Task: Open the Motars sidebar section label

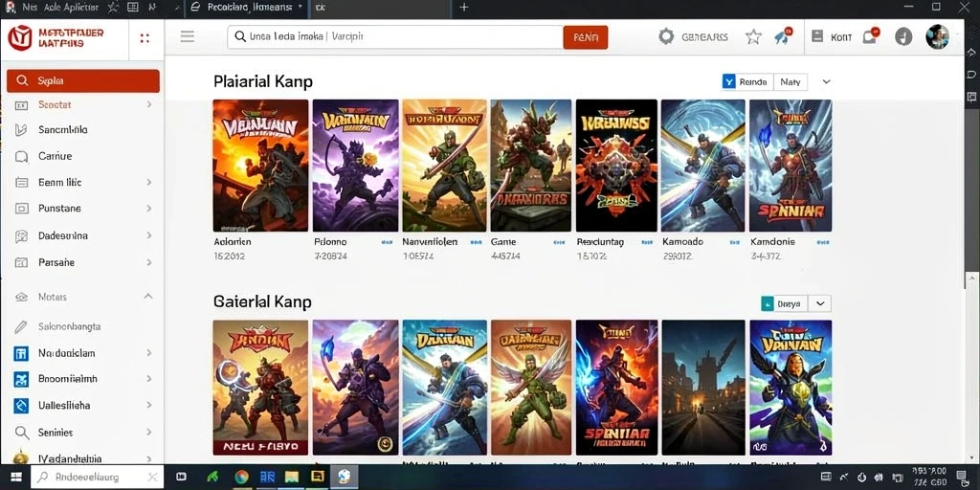Action: click(x=53, y=297)
